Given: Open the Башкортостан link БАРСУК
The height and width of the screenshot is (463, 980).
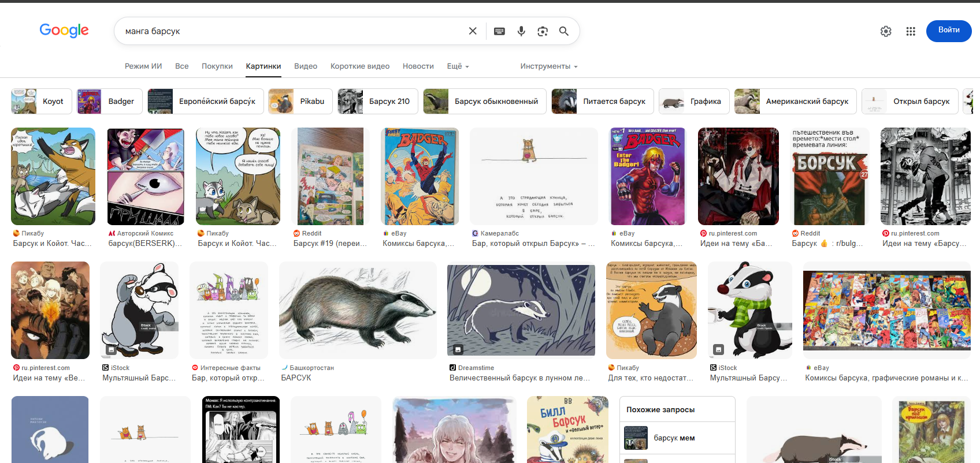Looking at the screenshot, I should click(296, 378).
